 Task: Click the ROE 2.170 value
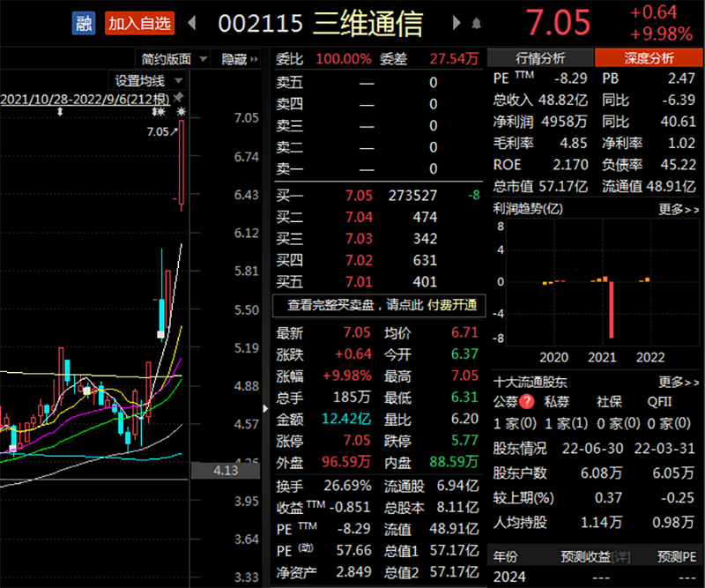point(570,164)
